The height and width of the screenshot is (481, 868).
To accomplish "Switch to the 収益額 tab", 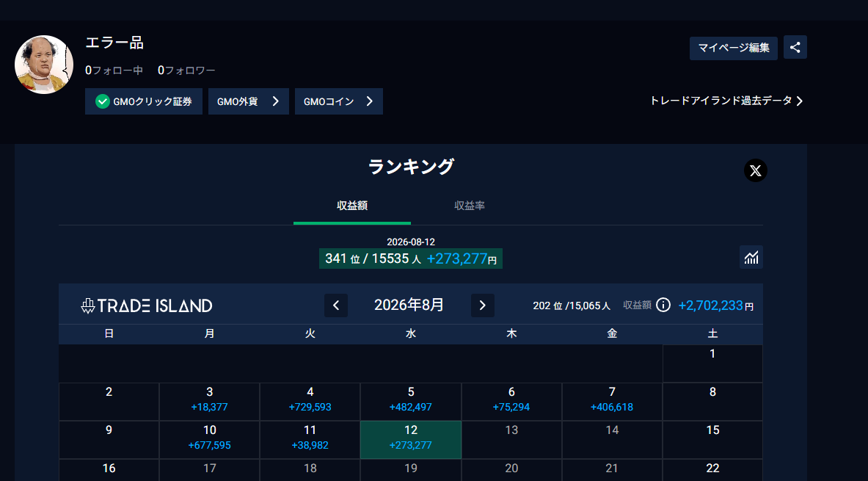I will pyautogui.click(x=352, y=206).
